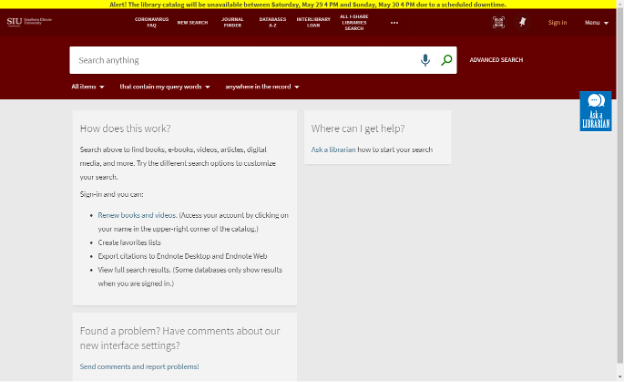Expand 'anywhere in the record' dropdown
624x382 pixels.
262,87
